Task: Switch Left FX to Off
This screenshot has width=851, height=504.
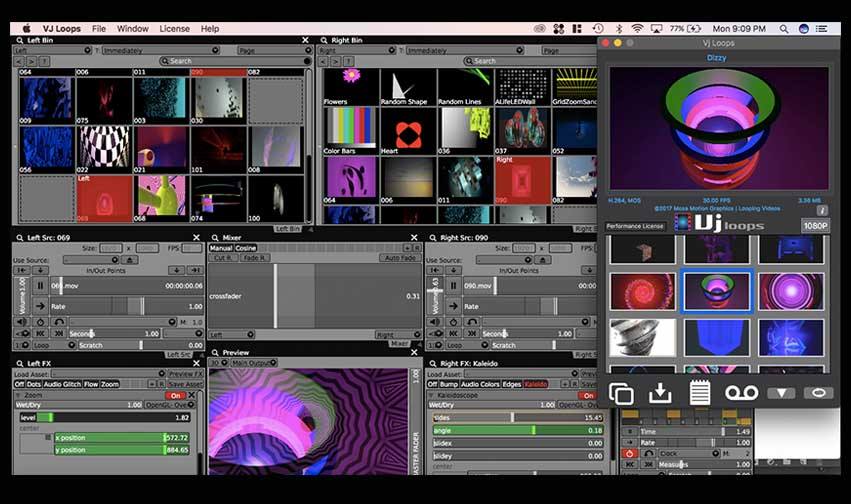Action: [x=20, y=384]
